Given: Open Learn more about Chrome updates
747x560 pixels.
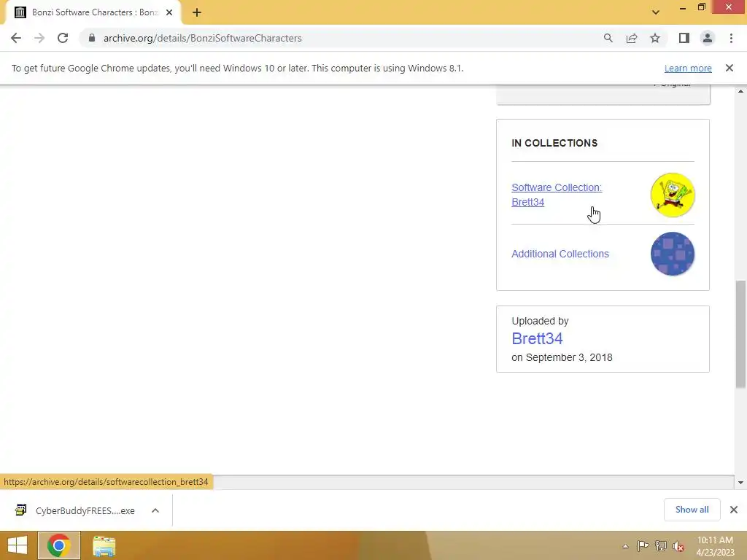Looking at the screenshot, I should click(688, 68).
